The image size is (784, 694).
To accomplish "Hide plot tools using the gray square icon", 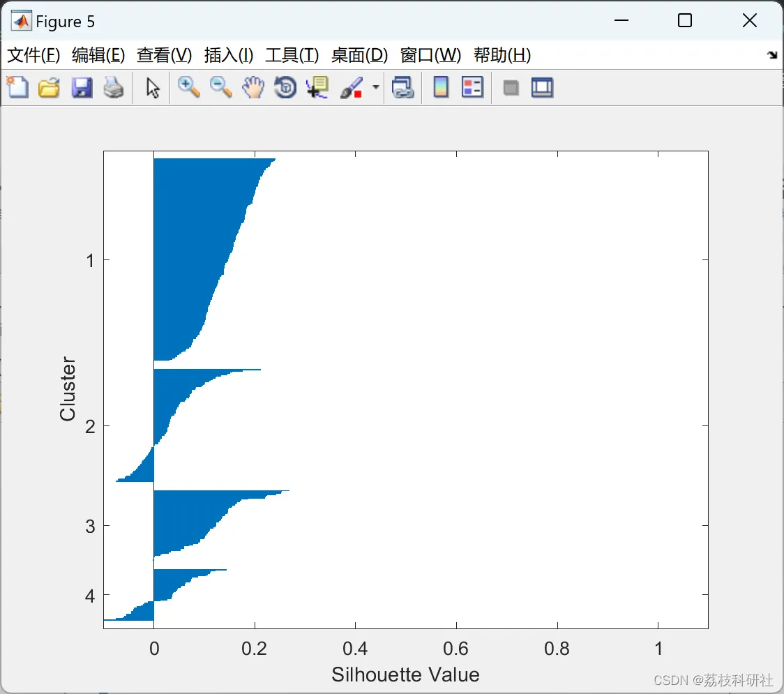I will [x=511, y=88].
